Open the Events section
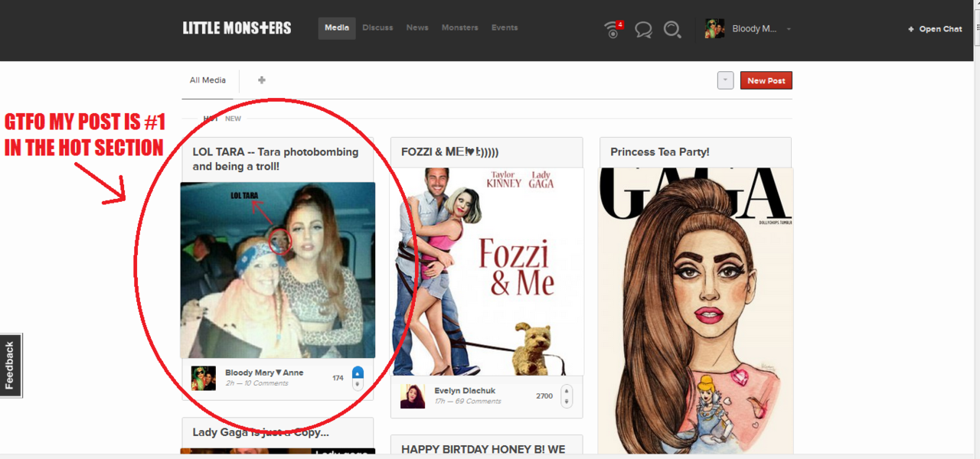Screen dimensions: 980x459 (505, 28)
